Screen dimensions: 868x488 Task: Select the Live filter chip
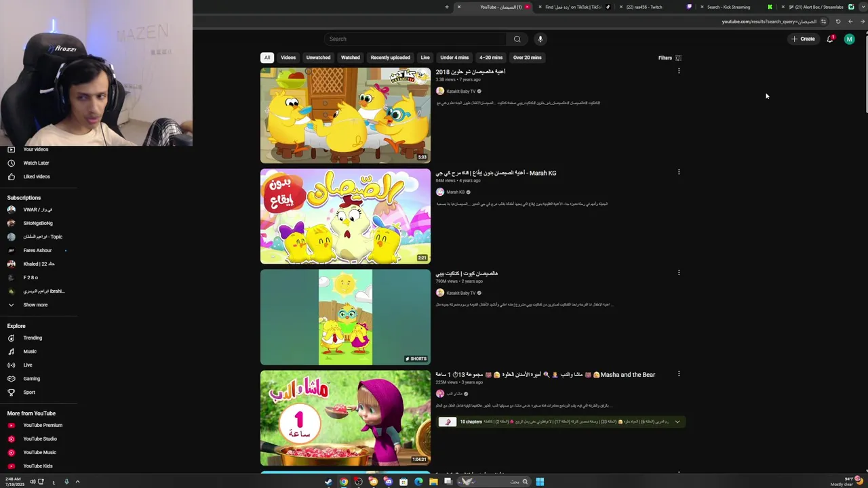coord(425,58)
